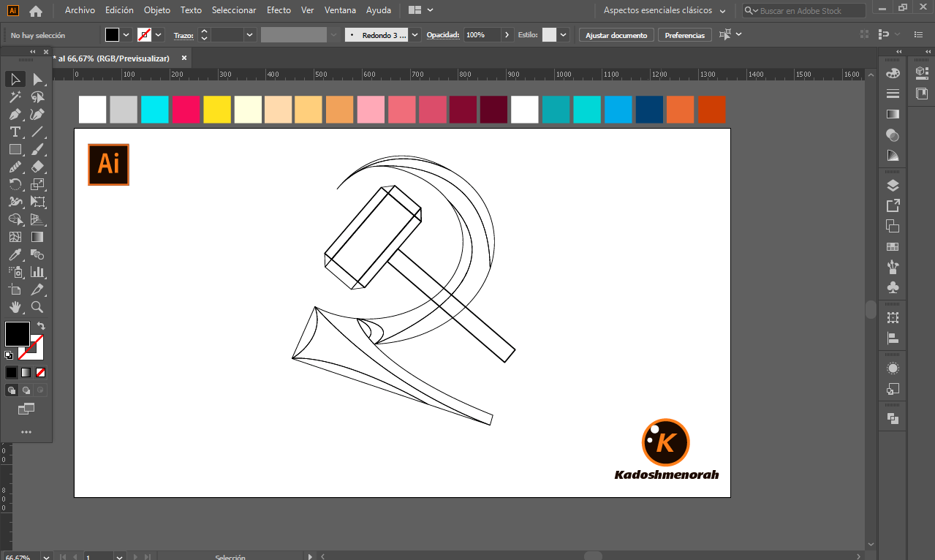The width and height of the screenshot is (935, 560).
Task: Expand the Opacidad slider arrow
Action: [x=507, y=35]
